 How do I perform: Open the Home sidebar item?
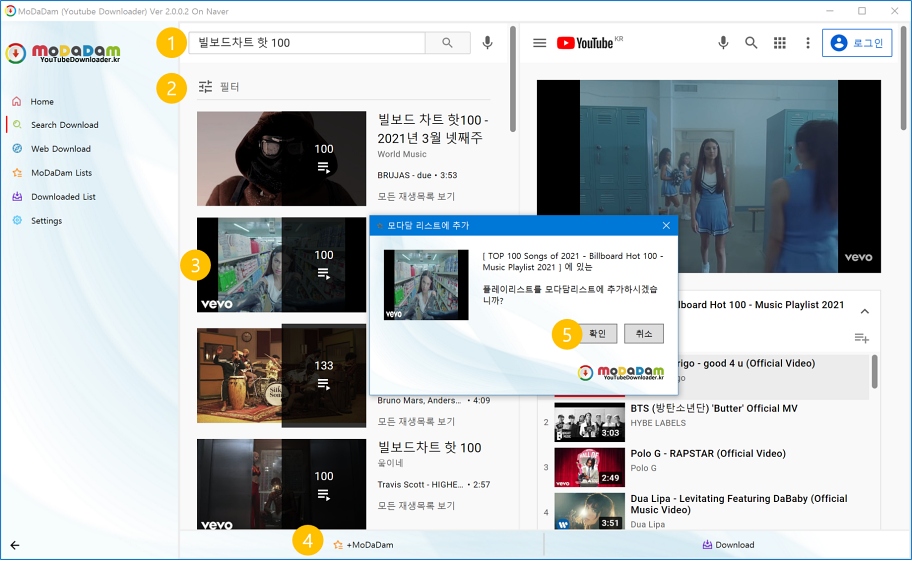pyautogui.click(x=42, y=101)
